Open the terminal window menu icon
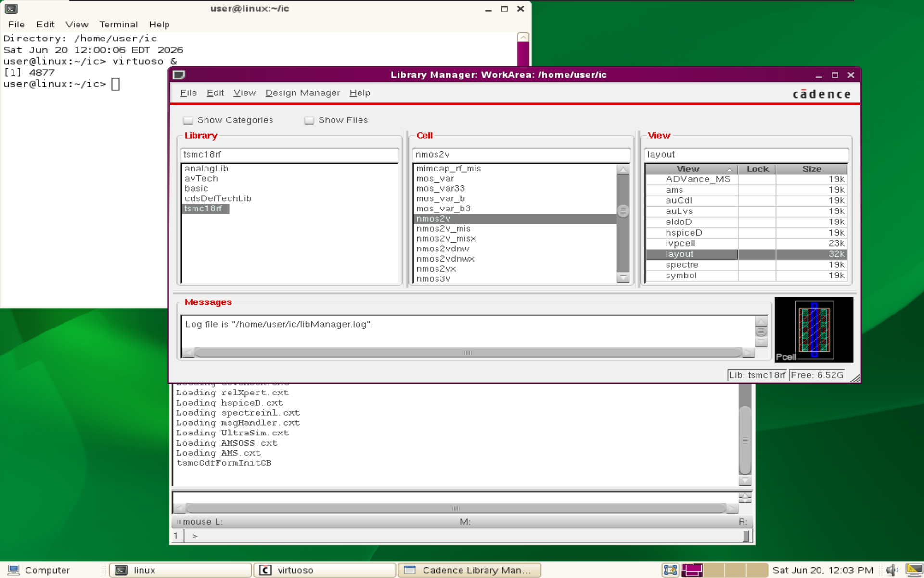The width and height of the screenshot is (924, 578). [x=11, y=9]
